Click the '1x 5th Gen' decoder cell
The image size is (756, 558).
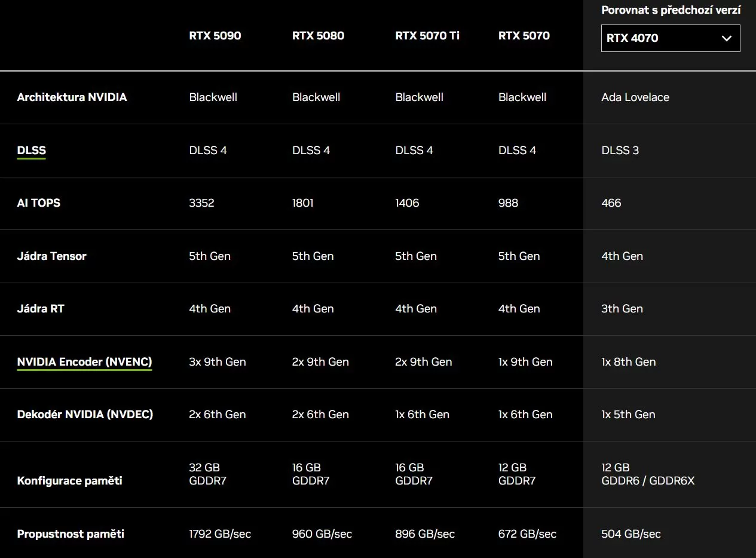point(628,415)
